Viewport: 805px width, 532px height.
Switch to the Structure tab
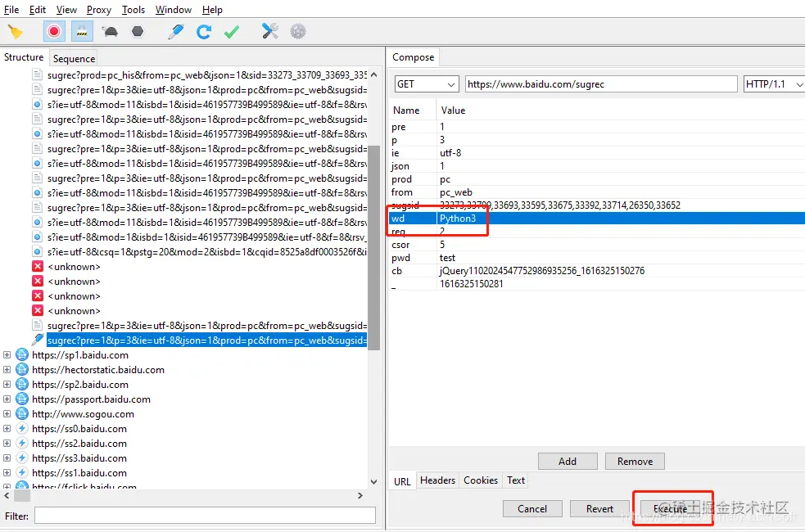(24, 57)
